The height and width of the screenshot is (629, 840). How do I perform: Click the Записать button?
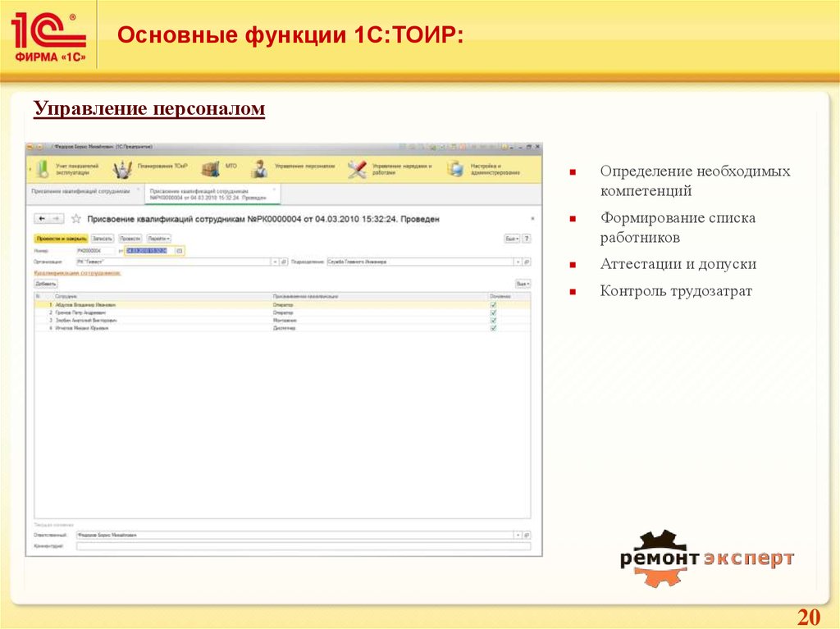tap(103, 239)
